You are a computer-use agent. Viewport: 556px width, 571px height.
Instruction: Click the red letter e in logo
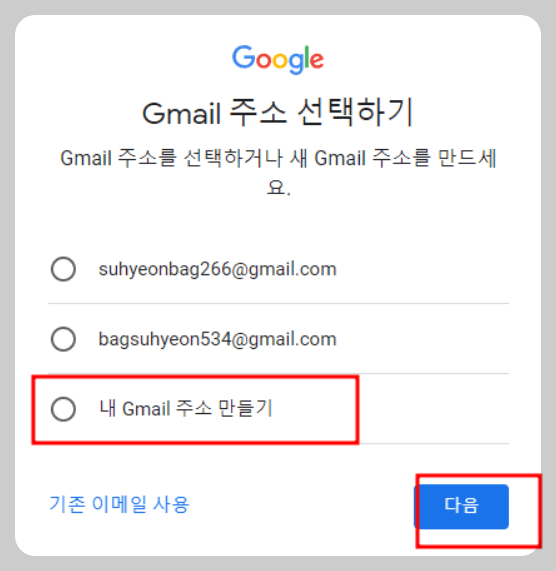click(317, 60)
